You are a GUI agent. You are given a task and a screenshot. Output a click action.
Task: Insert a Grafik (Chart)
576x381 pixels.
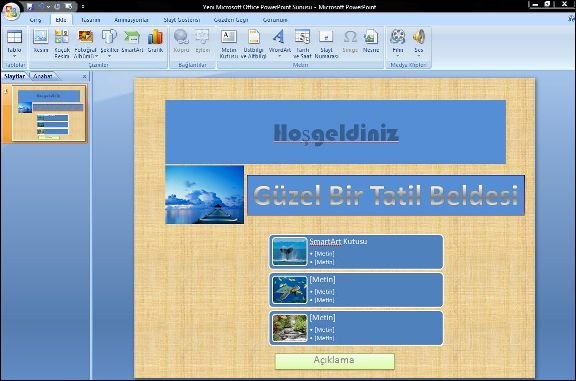[155, 42]
